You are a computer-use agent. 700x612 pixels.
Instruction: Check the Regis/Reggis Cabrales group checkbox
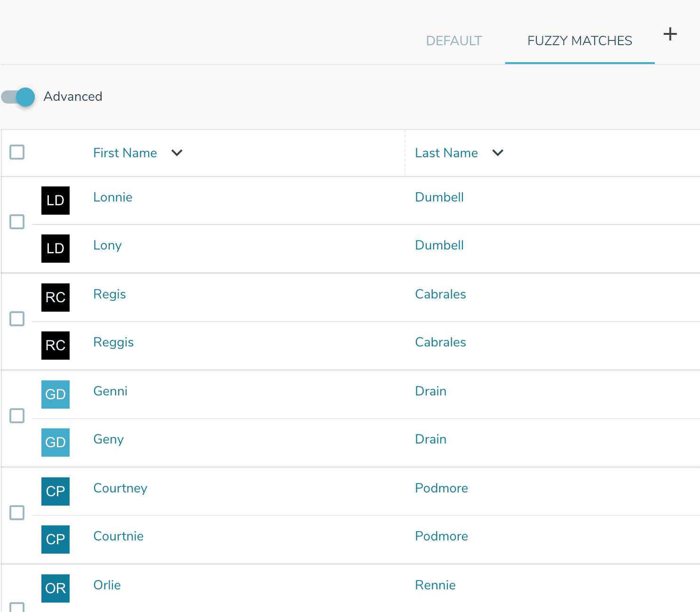17,319
